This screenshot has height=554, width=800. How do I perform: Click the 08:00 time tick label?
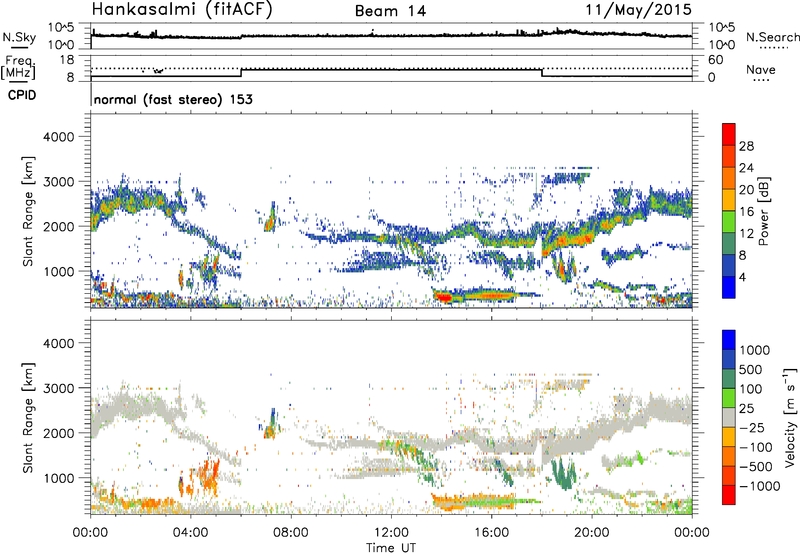point(291,533)
